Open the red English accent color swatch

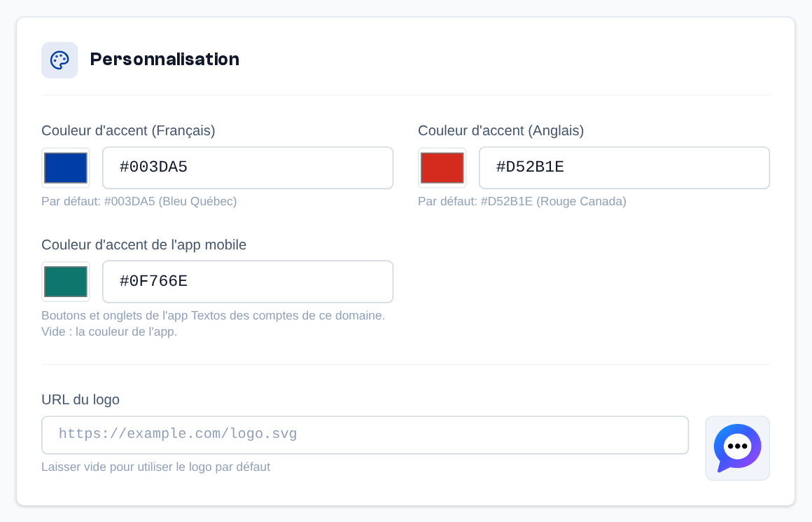(x=442, y=168)
